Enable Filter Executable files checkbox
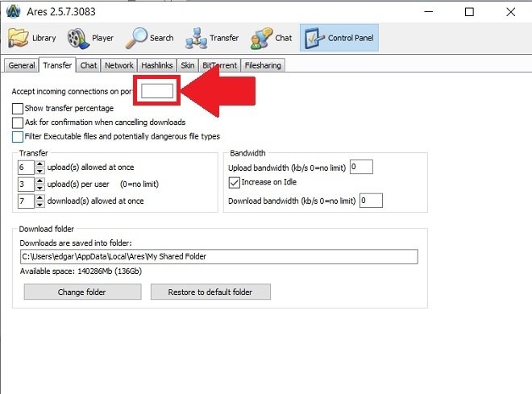This screenshot has height=394, width=532. coord(17,137)
